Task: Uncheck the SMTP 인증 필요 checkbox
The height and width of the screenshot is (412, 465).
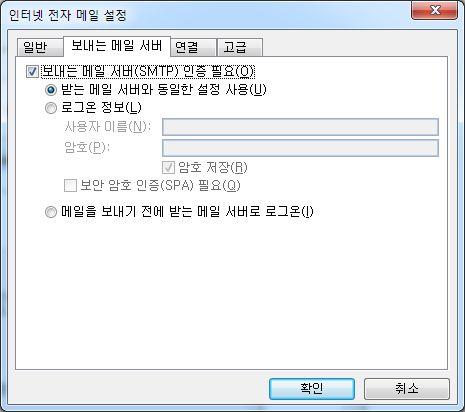Action: pos(32,71)
